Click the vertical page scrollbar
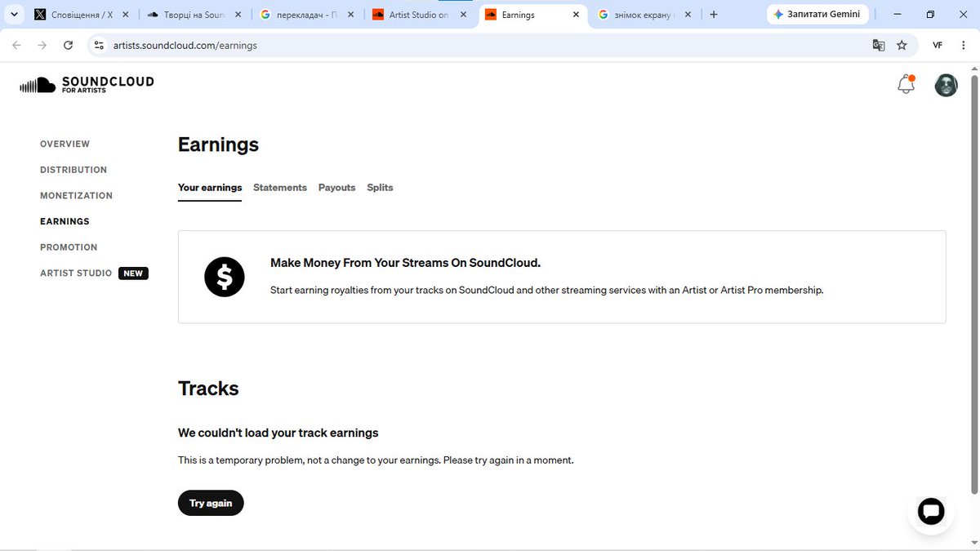This screenshot has height=551, width=980. pos(973,279)
